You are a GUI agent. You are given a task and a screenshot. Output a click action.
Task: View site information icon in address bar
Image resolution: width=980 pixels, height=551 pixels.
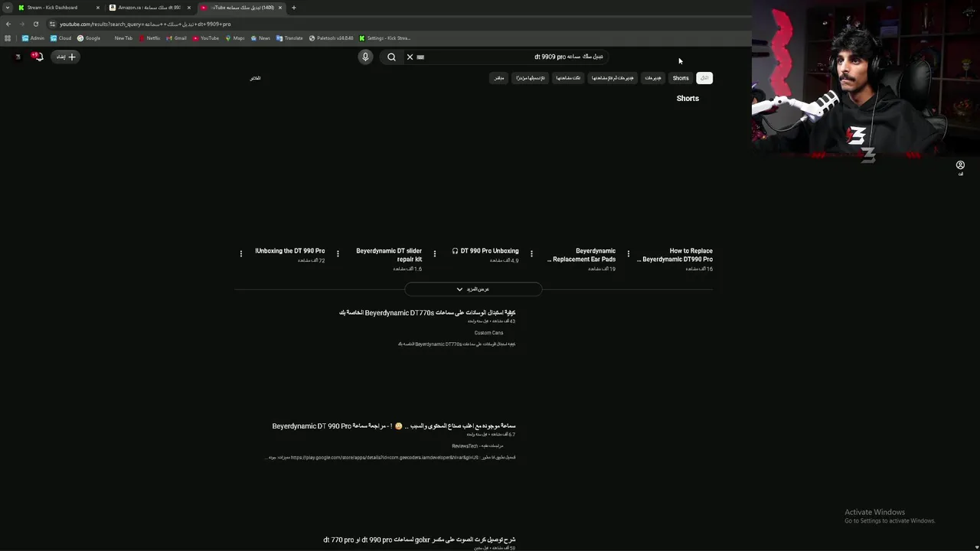coord(53,24)
